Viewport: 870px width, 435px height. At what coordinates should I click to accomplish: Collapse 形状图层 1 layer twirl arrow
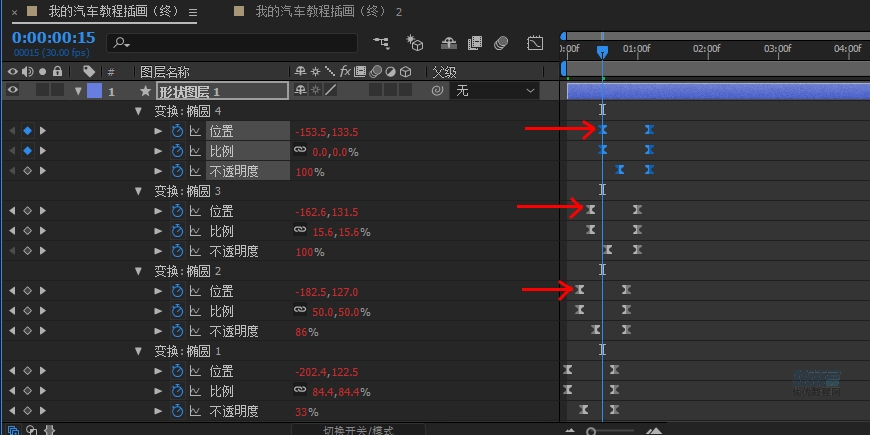[x=78, y=91]
